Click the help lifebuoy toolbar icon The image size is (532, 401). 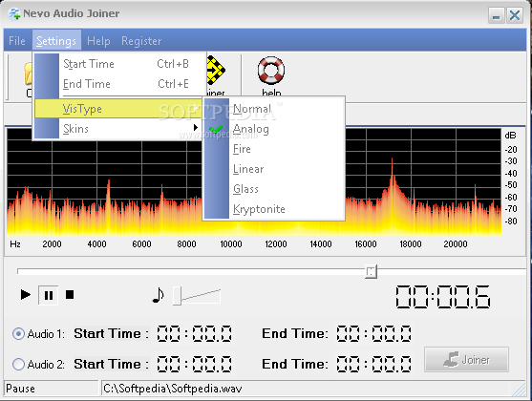(x=271, y=71)
